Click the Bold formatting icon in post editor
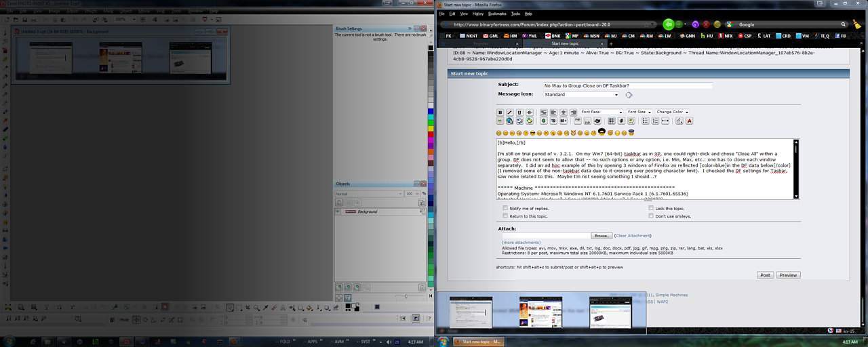 coord(500,113)
